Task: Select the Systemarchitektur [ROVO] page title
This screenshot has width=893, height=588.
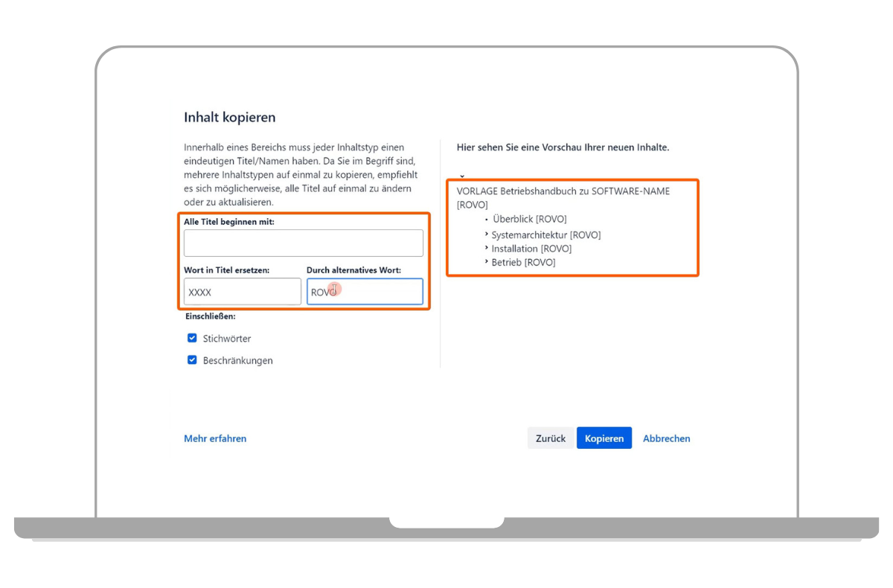Action: [546, 235]
